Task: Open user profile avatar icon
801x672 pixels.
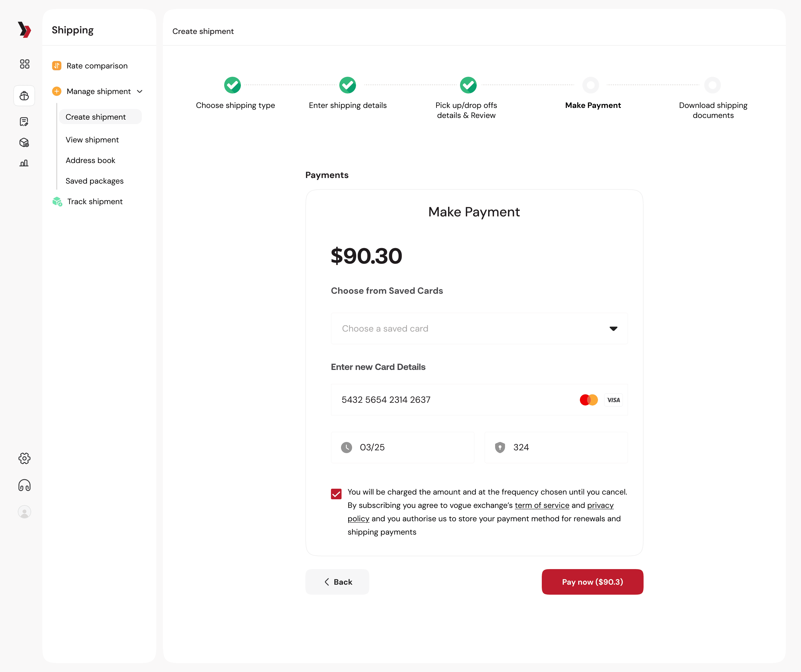Action: (x=24, y=512)
